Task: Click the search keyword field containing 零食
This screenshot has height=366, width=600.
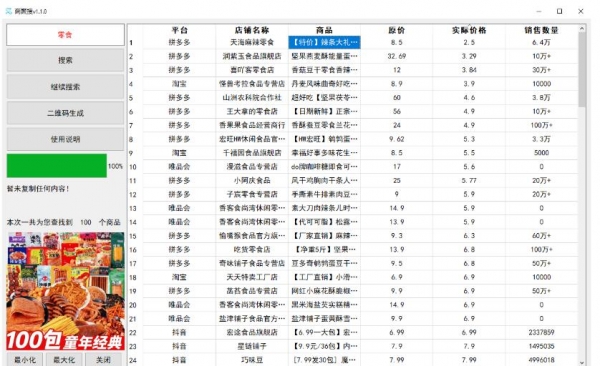Action: (x=65, y=35)
